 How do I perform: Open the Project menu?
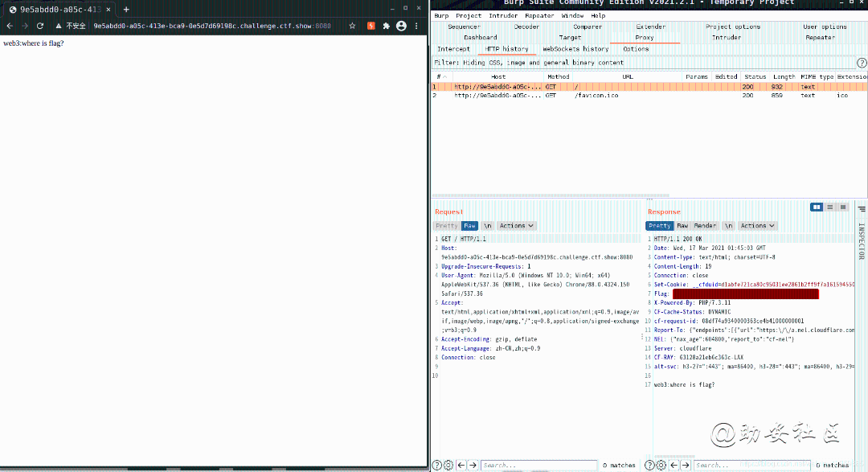click(469, 16)
